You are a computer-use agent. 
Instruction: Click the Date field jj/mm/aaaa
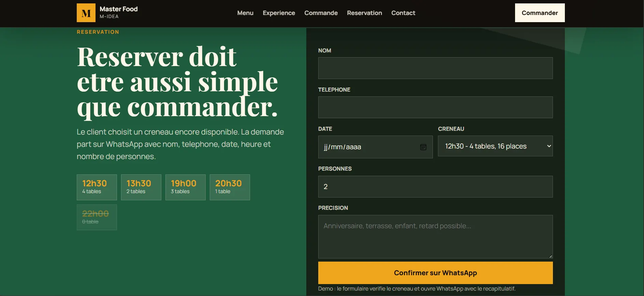point(376,147)
